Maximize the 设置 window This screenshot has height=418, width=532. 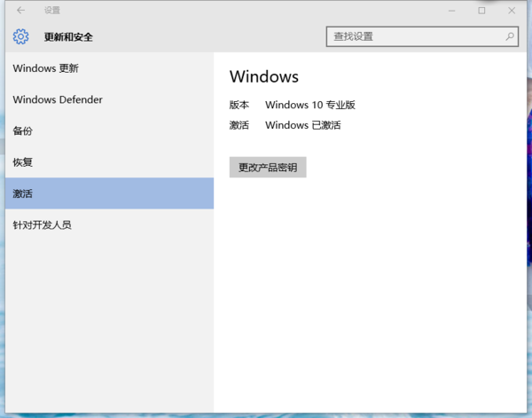[x=481, y=11]
